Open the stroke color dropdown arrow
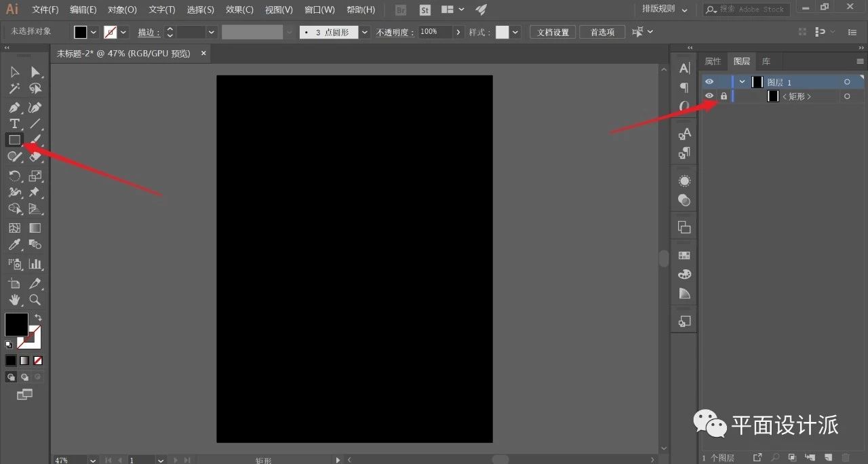This screenshot has height=464, width=868. click(x=123, y=32)
